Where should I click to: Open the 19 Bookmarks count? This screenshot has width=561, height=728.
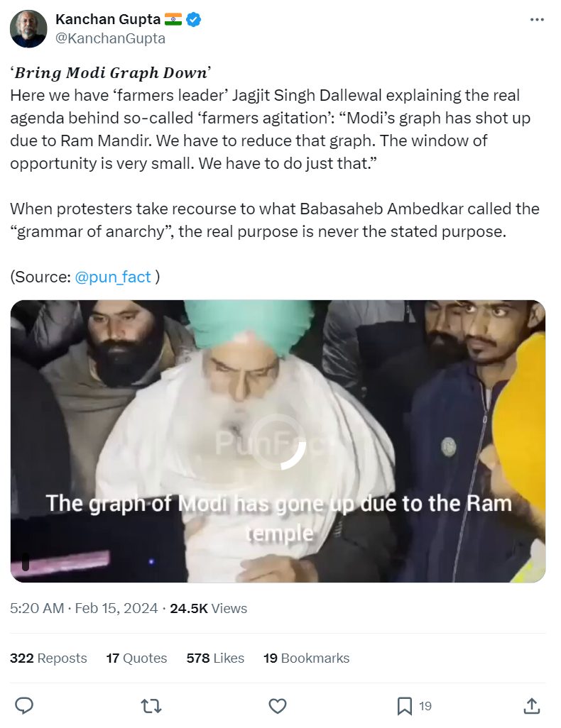point(306,658)
